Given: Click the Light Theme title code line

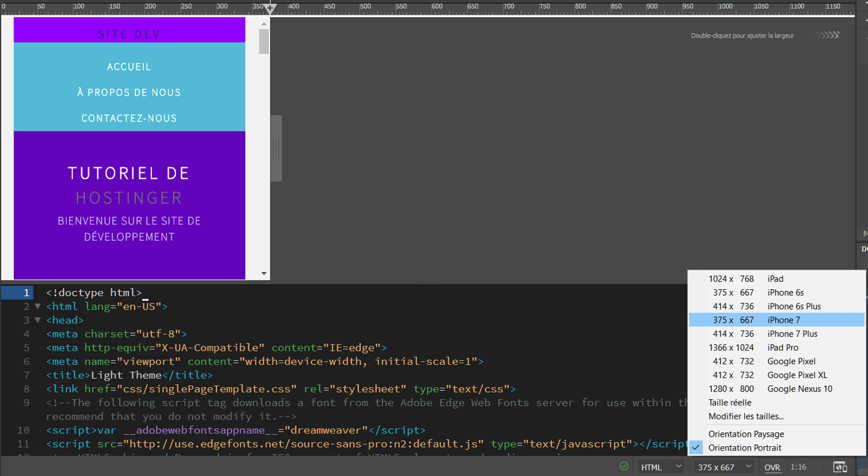Looking at the screenshot, I should [x=130, y=375].
